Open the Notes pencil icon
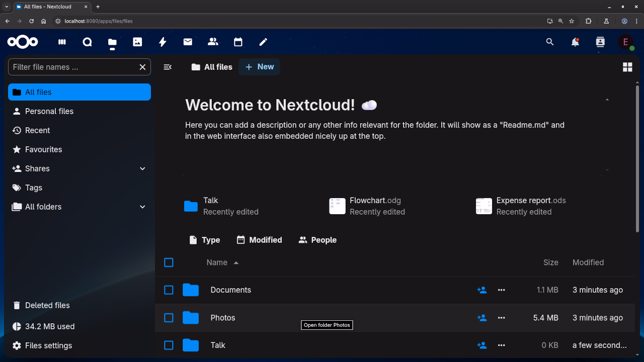 tap(263, 42)
